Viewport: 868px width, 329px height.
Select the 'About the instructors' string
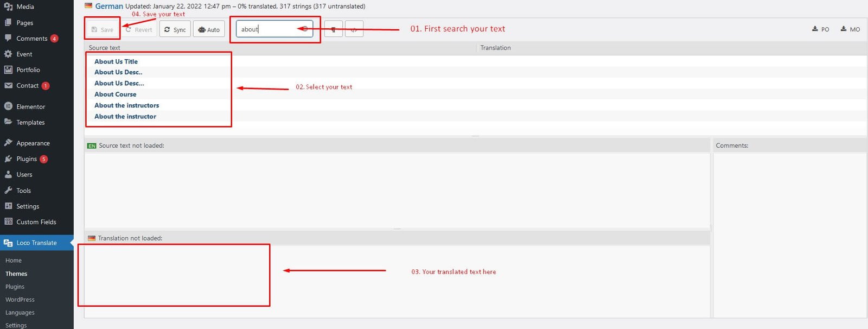click(126, 105)
